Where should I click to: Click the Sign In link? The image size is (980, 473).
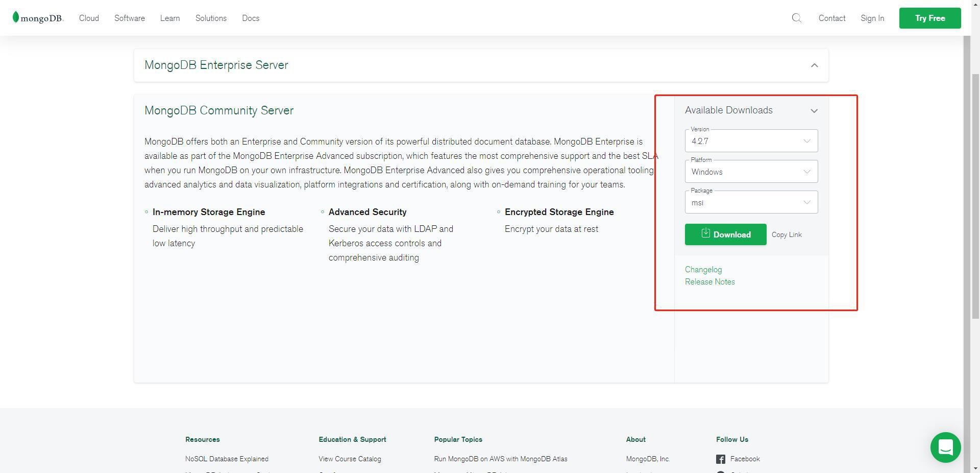(x=872, y=18)
